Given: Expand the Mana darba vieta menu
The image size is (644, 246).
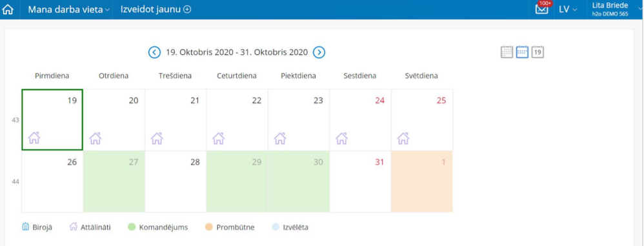Looking at the screenshot, I should click(68, 10).
